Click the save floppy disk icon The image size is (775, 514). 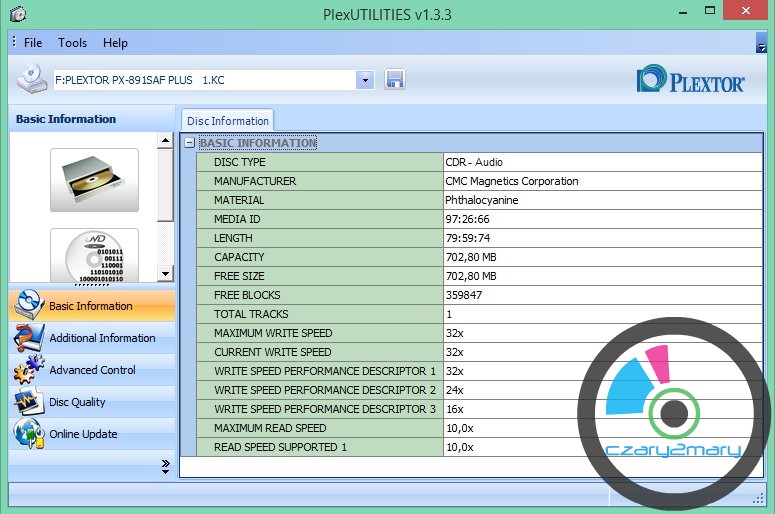click(395, 80)
